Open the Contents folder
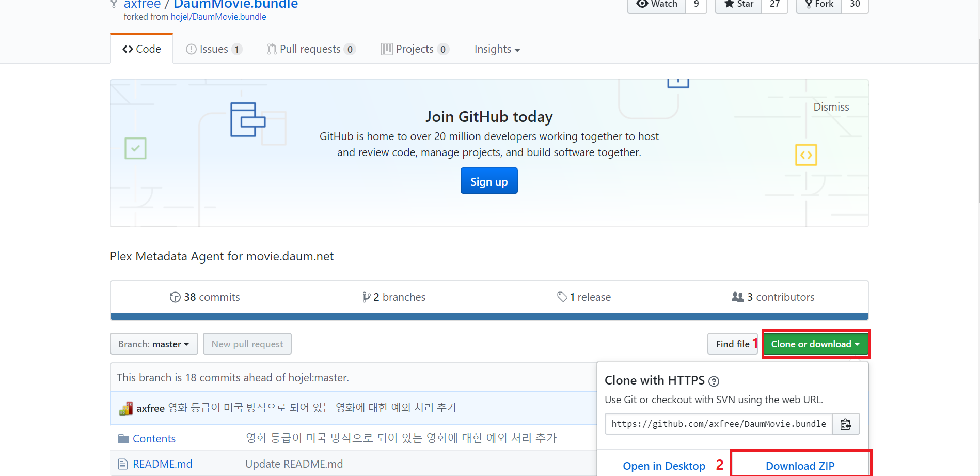980x476 pixels. (x=154, y=439)
